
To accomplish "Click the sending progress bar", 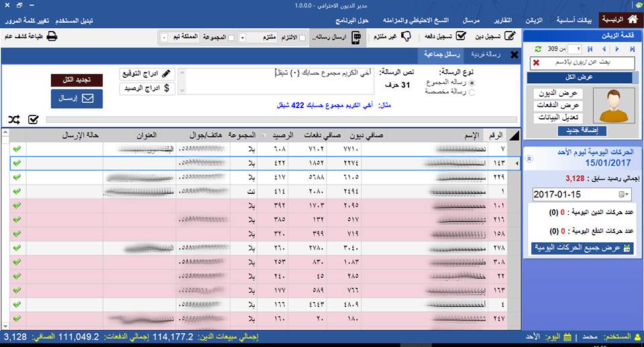I will click(x=281, y=119).
